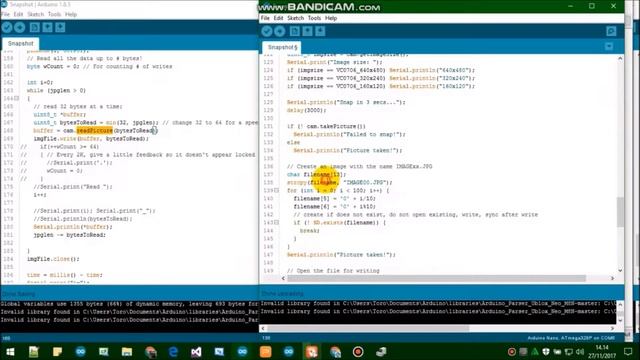640x360 pixels.
Task: Open Tools menu in left Arduino window
Action: [x=54, y=14]
